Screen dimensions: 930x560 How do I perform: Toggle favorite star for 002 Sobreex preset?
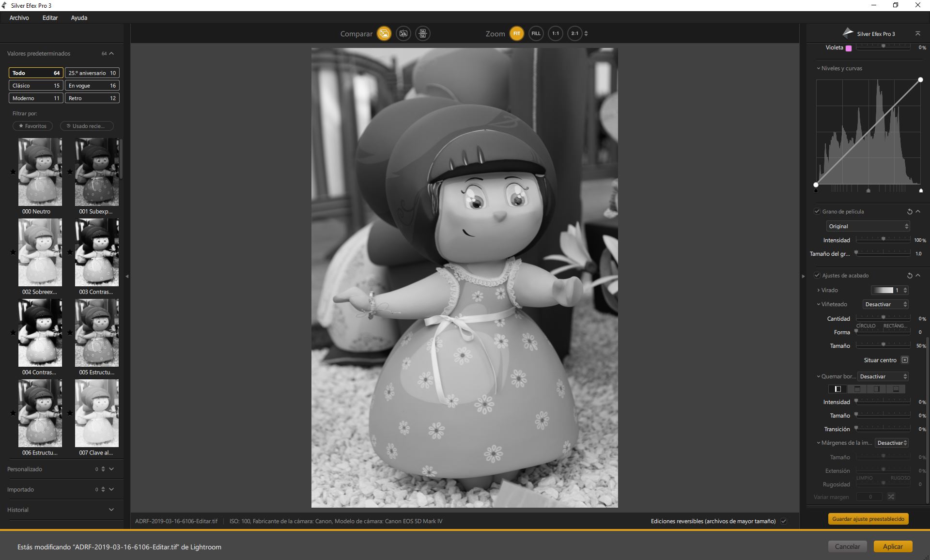coord(13,252)
